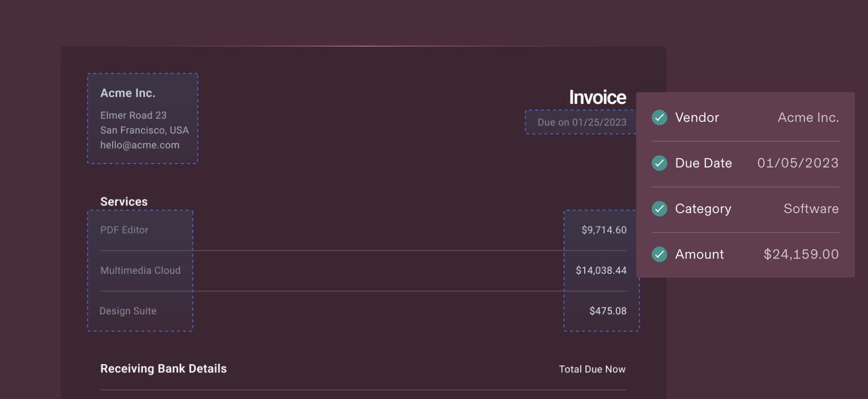The height and width of the screenshot is (399, 868).
Task: Select the Multimedia Cloud service row
Action: click(140, 270)
